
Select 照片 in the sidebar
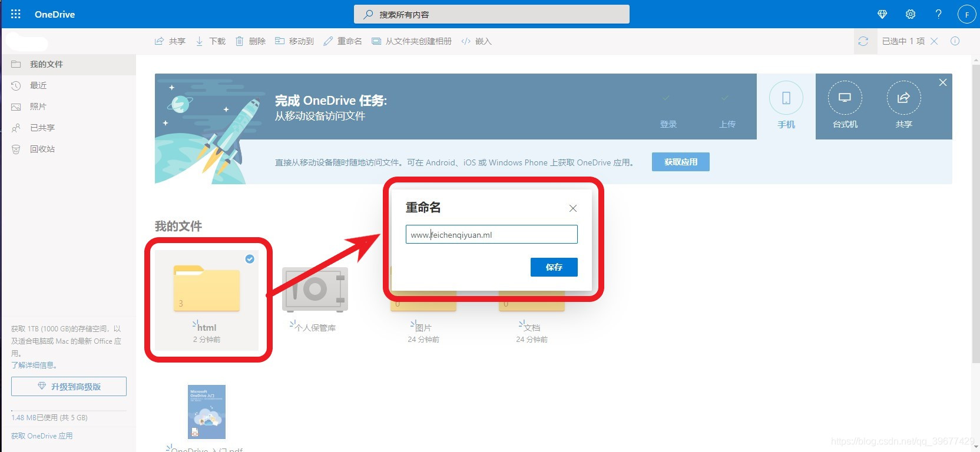(x=68, y=107)
